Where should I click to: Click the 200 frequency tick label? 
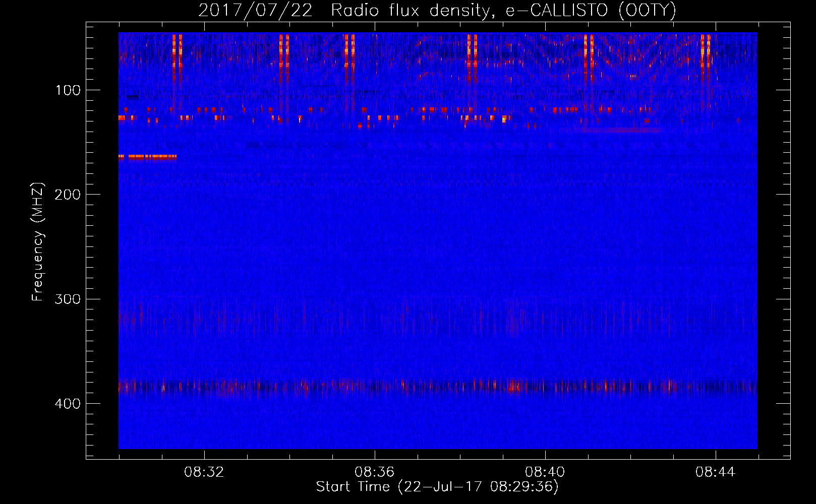(x=68, y=195)
